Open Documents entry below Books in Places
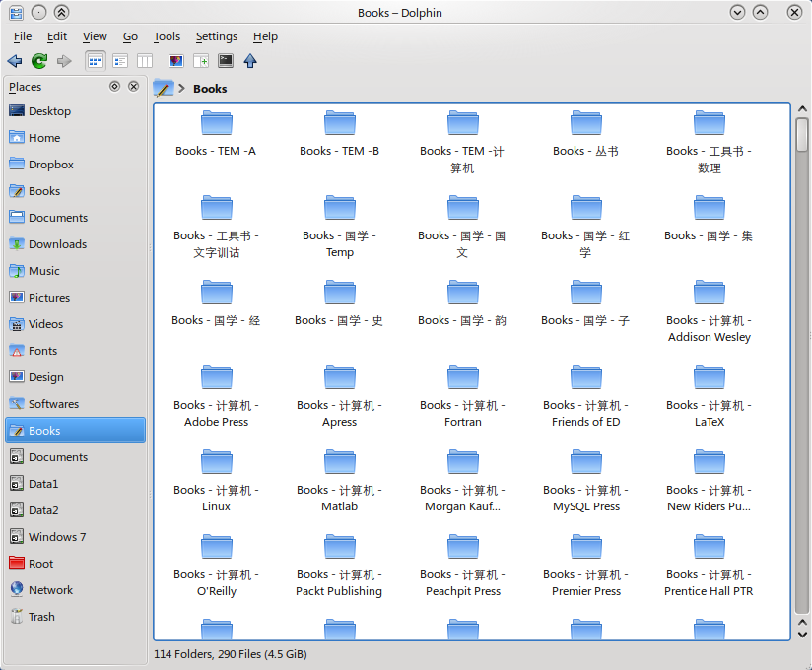This screenshot has width=812, height=670. pos(75,218)
